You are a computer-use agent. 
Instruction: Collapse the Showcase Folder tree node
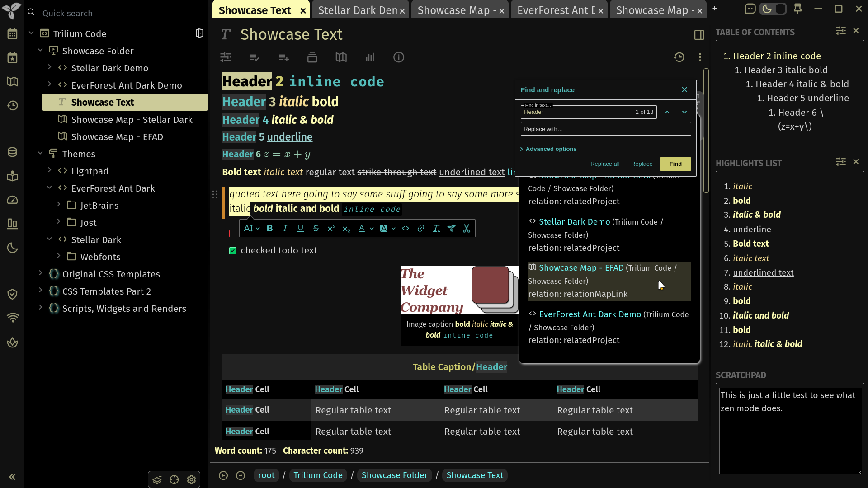point(40,50)
